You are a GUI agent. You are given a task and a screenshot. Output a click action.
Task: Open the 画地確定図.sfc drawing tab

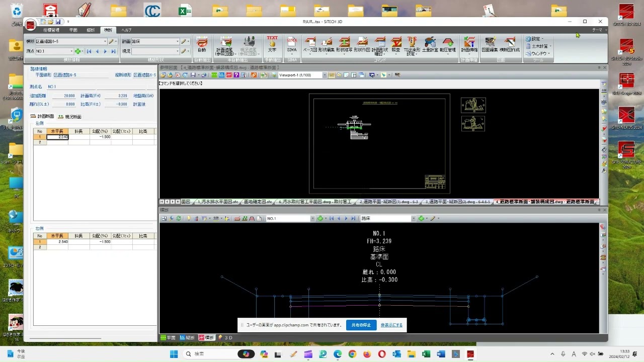click(x=258, y=202)
